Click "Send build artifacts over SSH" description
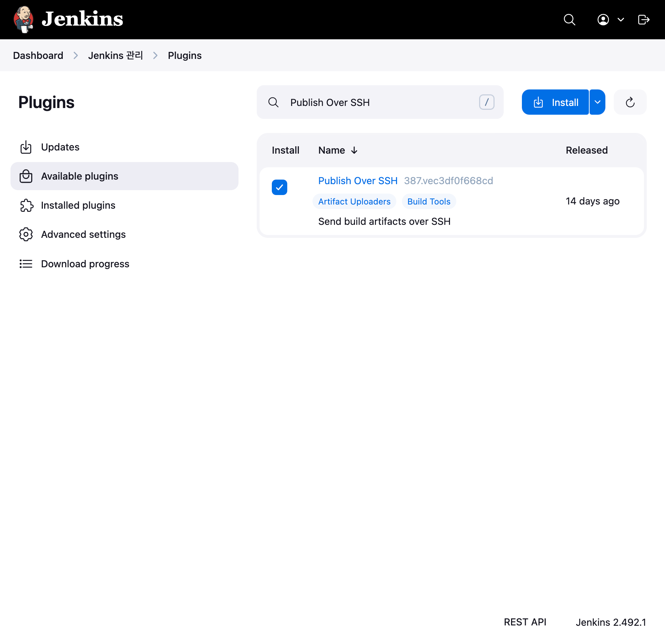Viewport: 665px width, 644px height. coord(384,221)
